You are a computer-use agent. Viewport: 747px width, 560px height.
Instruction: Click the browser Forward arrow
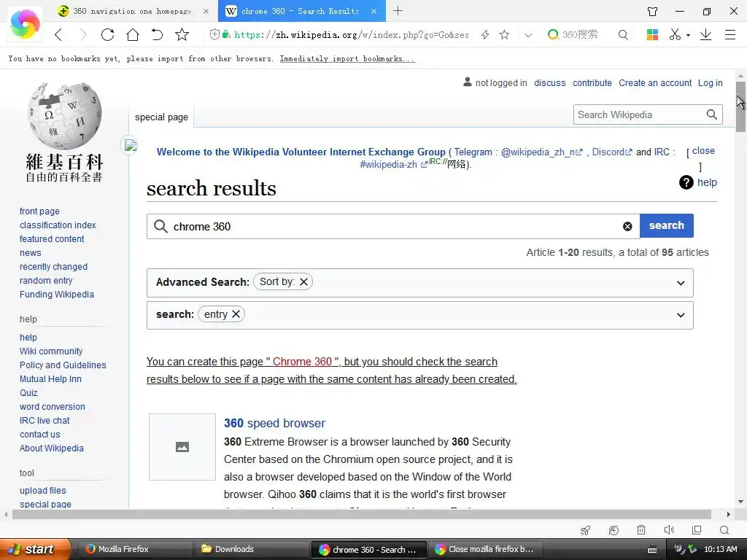(x=83, y=34)
